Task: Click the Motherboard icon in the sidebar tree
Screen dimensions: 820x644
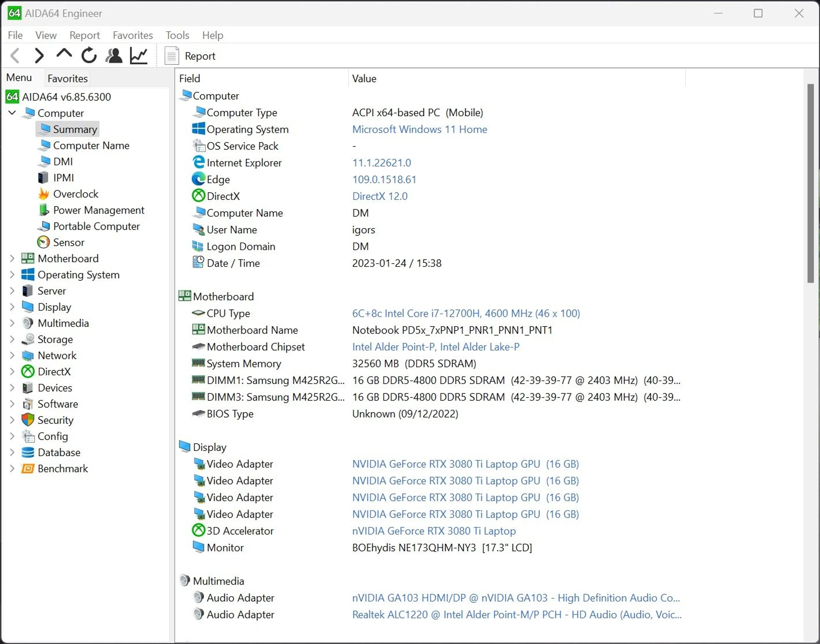Action: (x=28, y=258)
